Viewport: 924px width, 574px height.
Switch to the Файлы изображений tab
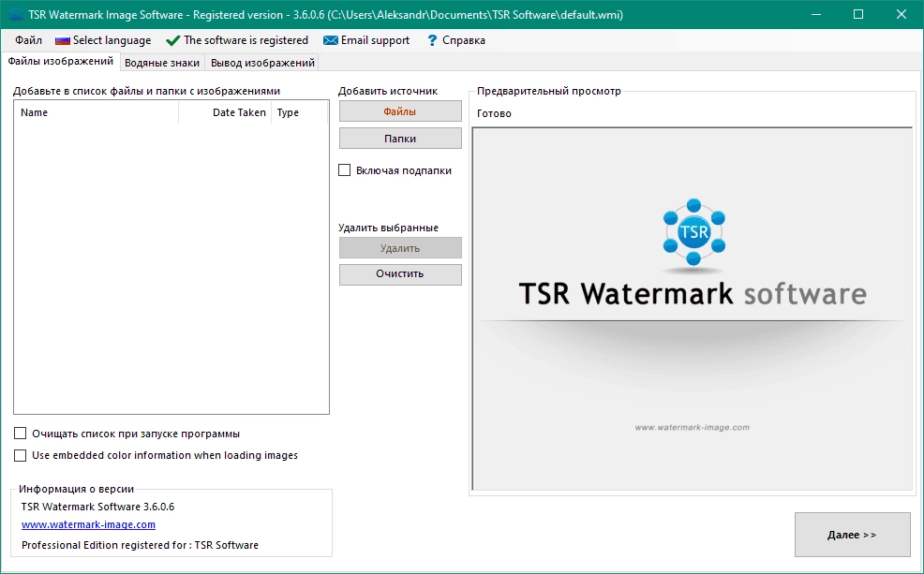point(60,61)
